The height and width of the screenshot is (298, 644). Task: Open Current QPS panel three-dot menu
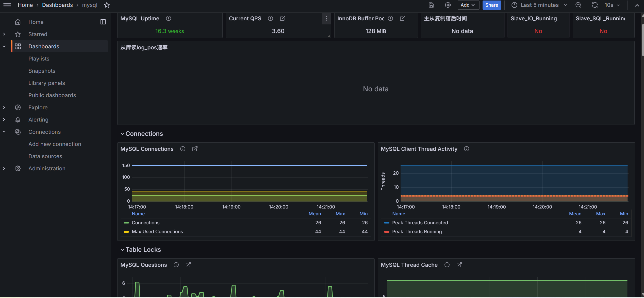click(x=326, y=18)
